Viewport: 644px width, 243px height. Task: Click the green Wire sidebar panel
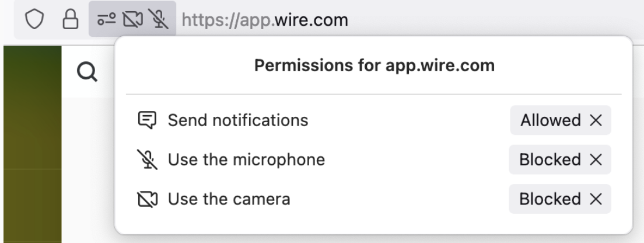(x=33, y=144)
